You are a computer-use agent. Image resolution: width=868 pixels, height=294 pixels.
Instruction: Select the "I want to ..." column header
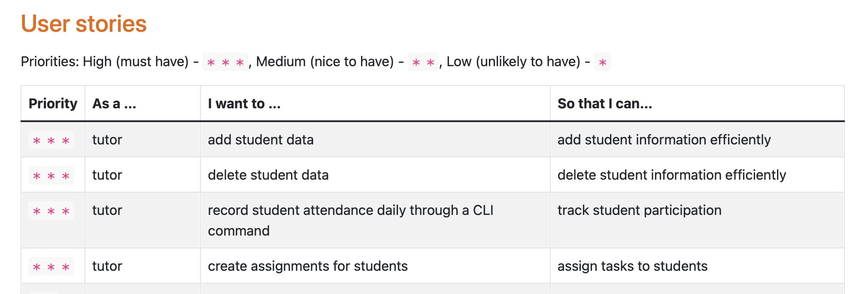coord(244,104)
